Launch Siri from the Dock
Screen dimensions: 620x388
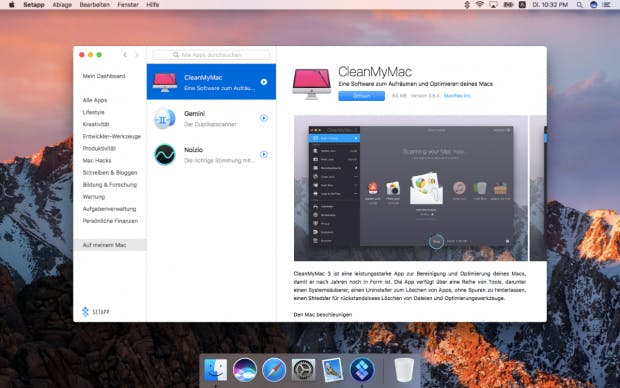tap(245, 370)
